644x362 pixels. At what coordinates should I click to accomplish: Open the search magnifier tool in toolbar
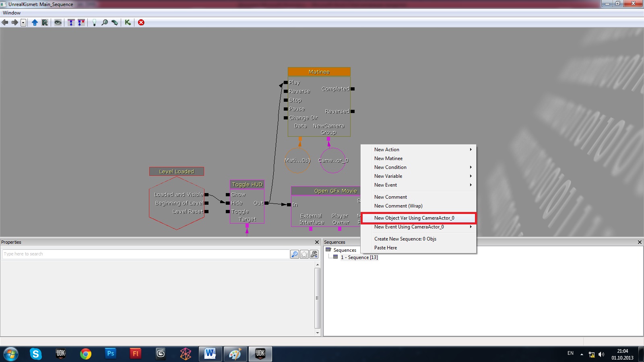tap(105, 23)
